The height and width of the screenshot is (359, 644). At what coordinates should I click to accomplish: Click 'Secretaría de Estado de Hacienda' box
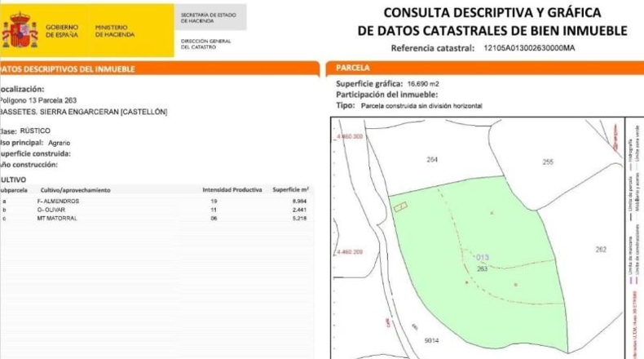(x=210, y=17)
